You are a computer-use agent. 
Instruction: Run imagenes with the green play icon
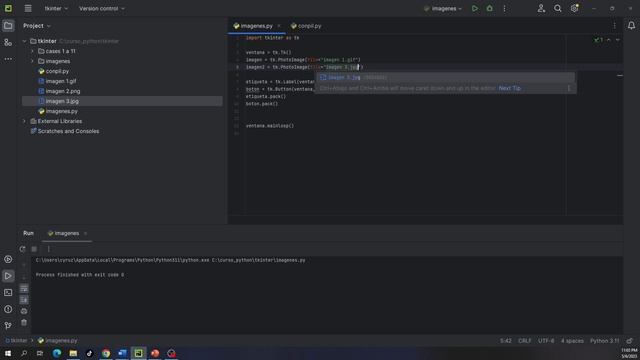(x=475, y=8)
